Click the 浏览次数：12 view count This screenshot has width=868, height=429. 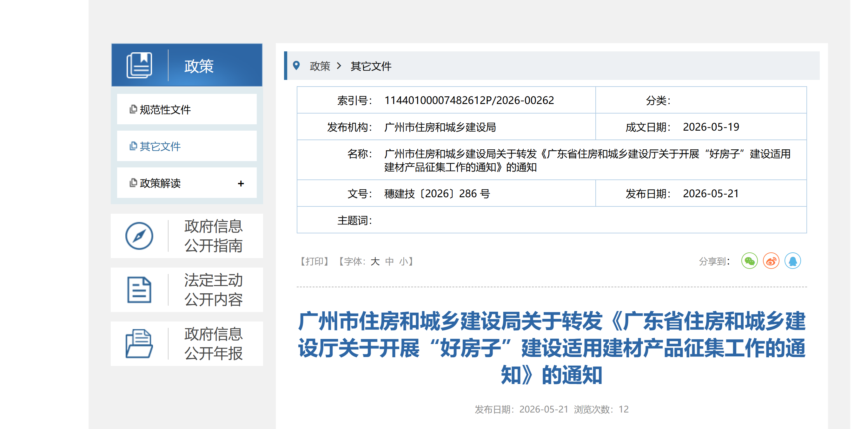coord(601,409)
